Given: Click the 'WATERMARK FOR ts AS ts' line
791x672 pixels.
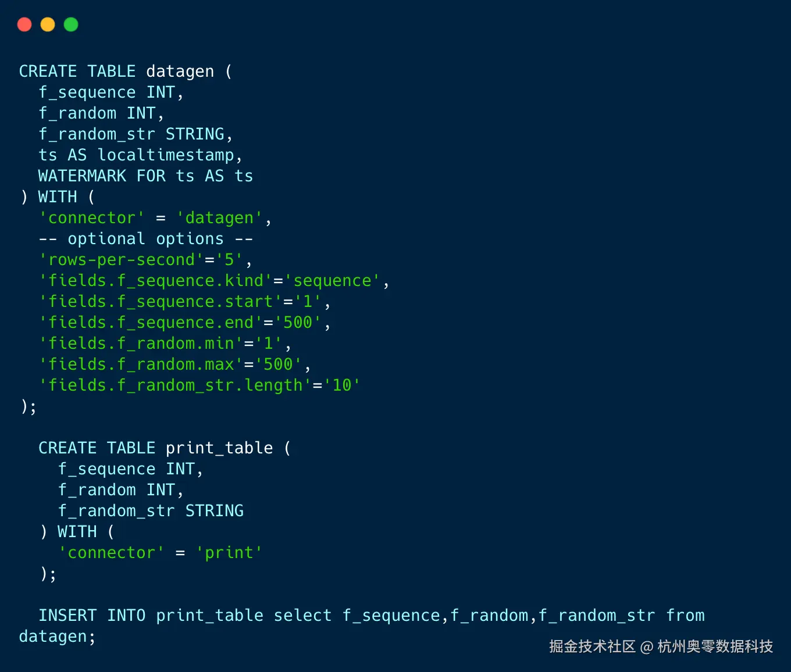Looking at the screenshot, I should click(145, 176).
